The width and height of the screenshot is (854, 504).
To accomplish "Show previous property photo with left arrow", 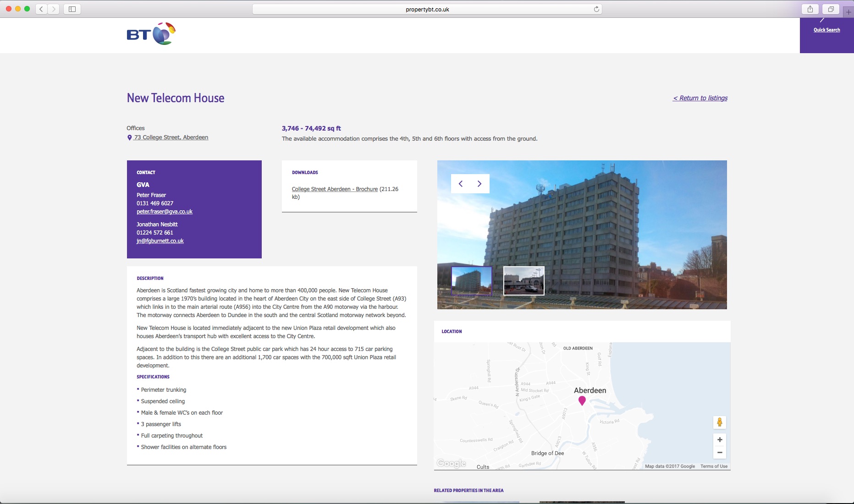I will 461,184.
